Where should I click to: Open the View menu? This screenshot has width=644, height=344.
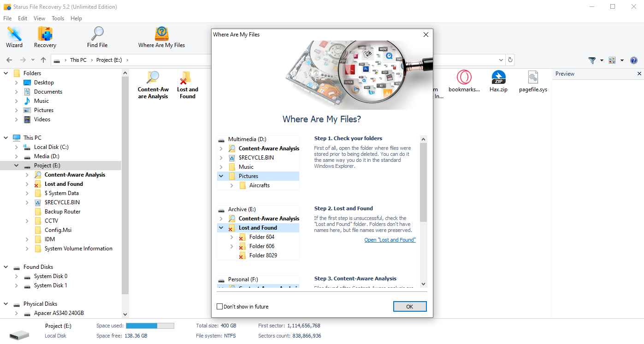coord(40,18)
